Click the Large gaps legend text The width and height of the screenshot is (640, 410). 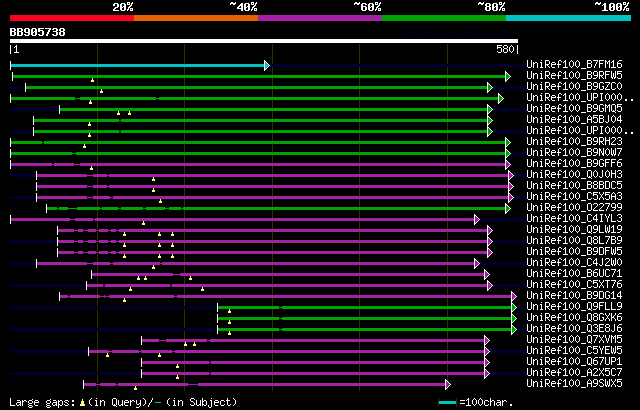pos(43,403)
